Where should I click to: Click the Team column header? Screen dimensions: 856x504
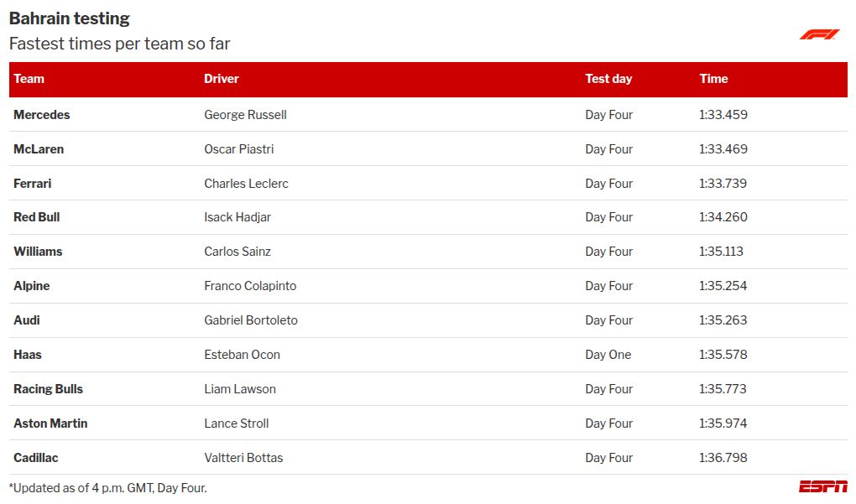coord(29,79)
